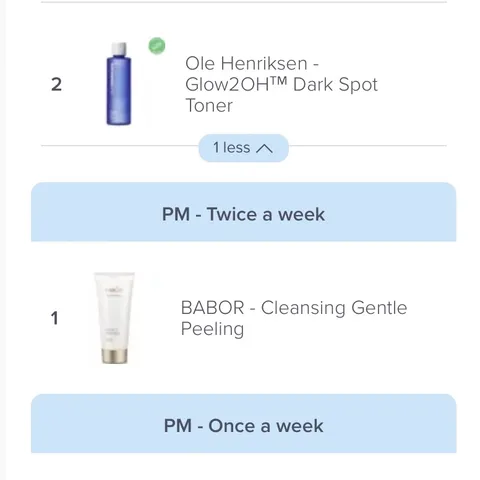This screenshot has height=480, width=480.
Task: Tap the gold cap of the BABOR tube
Action: click(x=114, y=356)
